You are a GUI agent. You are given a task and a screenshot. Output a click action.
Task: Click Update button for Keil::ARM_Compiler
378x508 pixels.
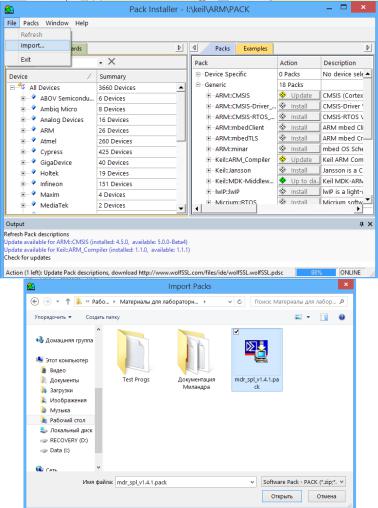pos(299,159)
